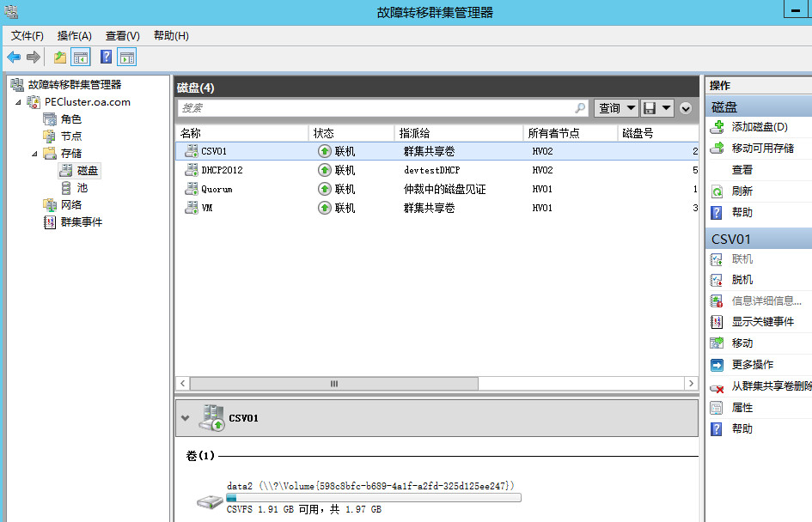Sort by the 所有者节点 column header
This screenshot has width=812, height=522.
coord(571,133)
